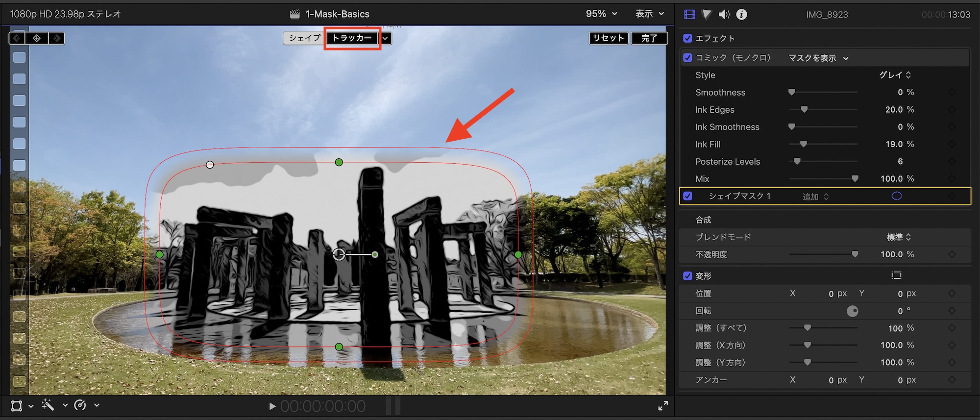Add keyframe diamond for 回転 row
Image resolution: width=980 pixels, height=420 pixels.
tap(952, 311)
